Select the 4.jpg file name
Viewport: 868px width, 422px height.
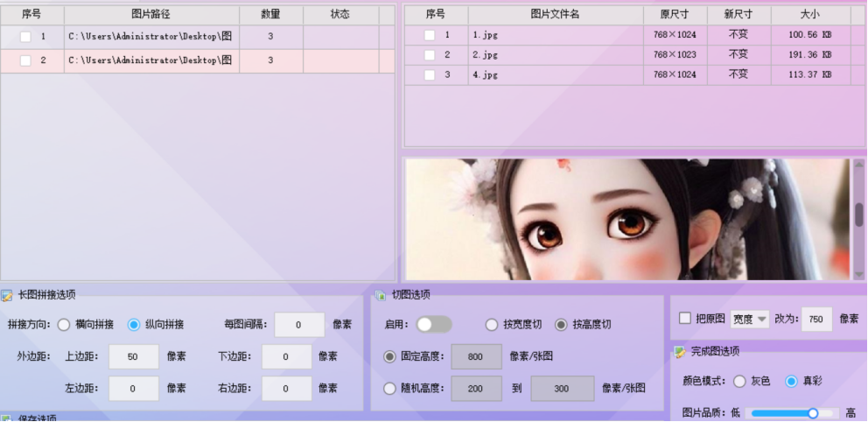pyautogui.click(x=486, y=75)
